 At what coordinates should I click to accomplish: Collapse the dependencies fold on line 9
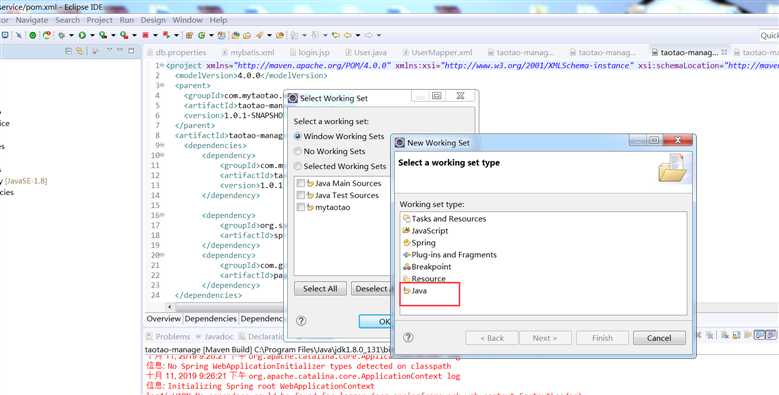162,145
